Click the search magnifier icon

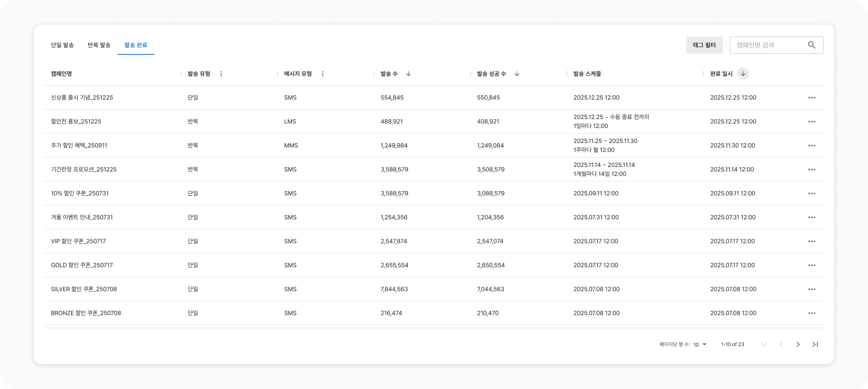pos(811,45)
